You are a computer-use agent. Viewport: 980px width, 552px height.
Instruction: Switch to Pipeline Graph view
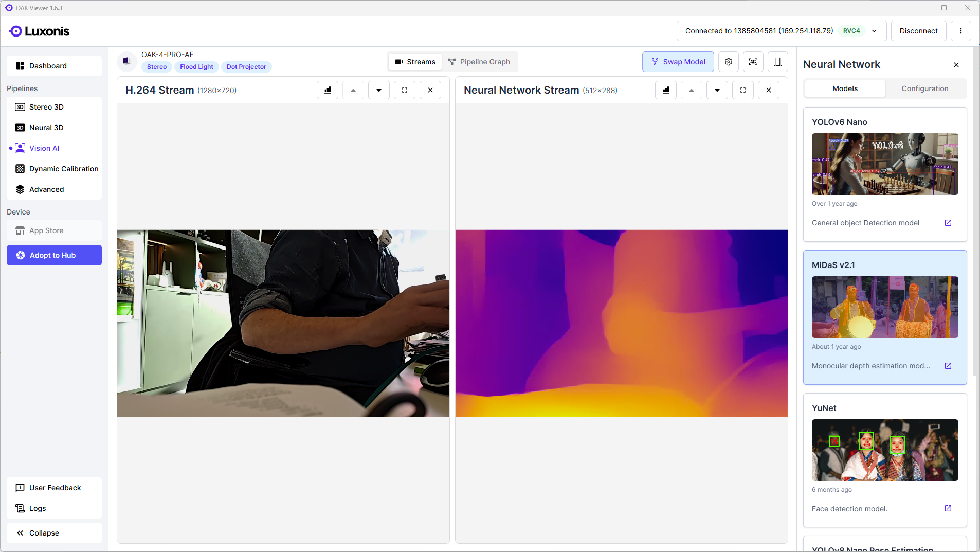click(x=479, y=62)
